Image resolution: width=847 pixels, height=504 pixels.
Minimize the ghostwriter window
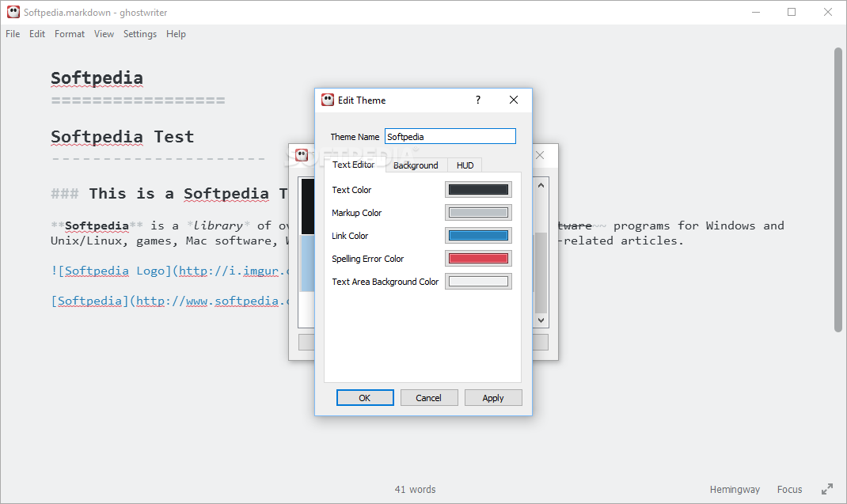(x=756, y=12)
